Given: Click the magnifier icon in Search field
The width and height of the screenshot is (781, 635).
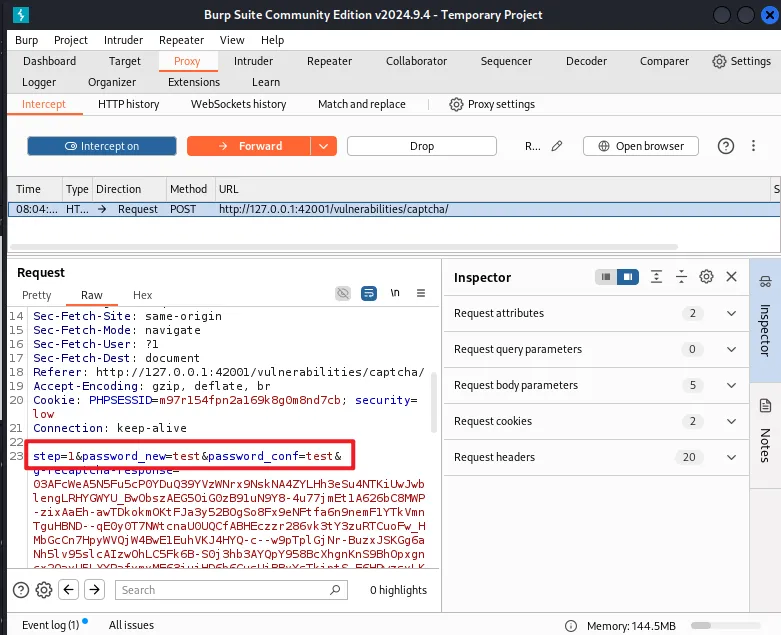Looking at the screenshot, I should [335, 590].
